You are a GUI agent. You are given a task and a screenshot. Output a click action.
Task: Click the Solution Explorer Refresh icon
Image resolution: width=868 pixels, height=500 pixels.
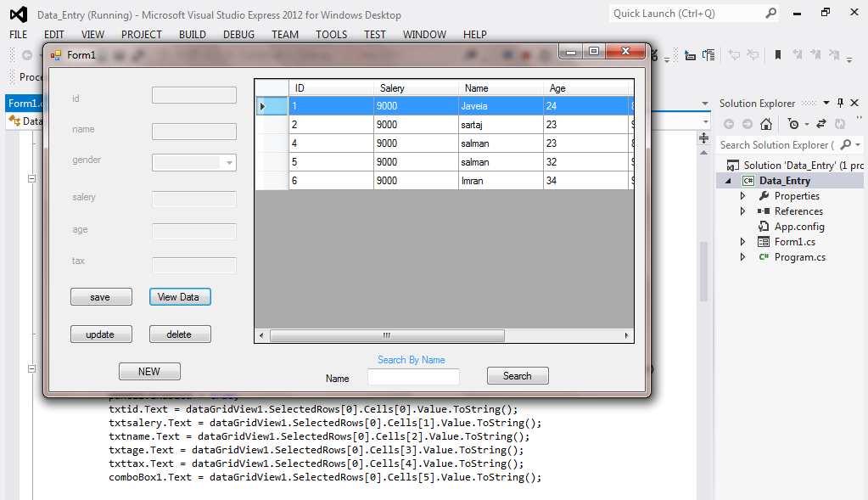tap(840, 124)
